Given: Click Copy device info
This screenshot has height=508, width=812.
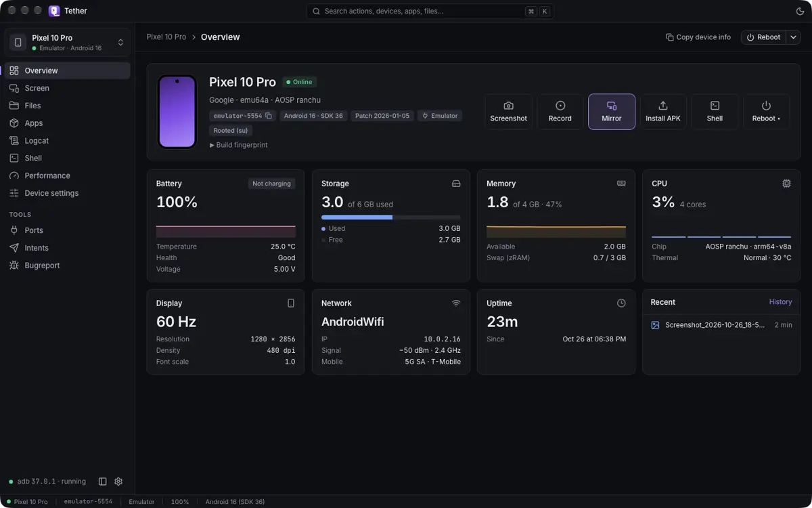Looking at the screenshot, I should pos(698,37).
